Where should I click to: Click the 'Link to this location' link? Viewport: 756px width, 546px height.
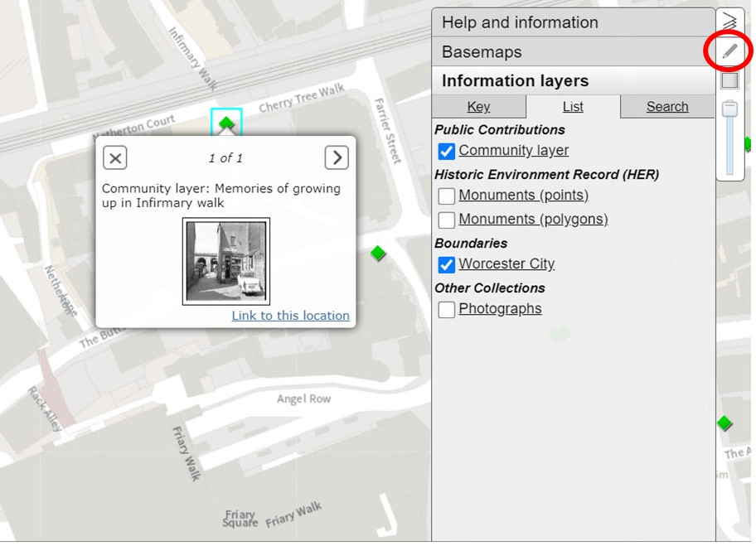pyautogui.click(x=290, y=316)
